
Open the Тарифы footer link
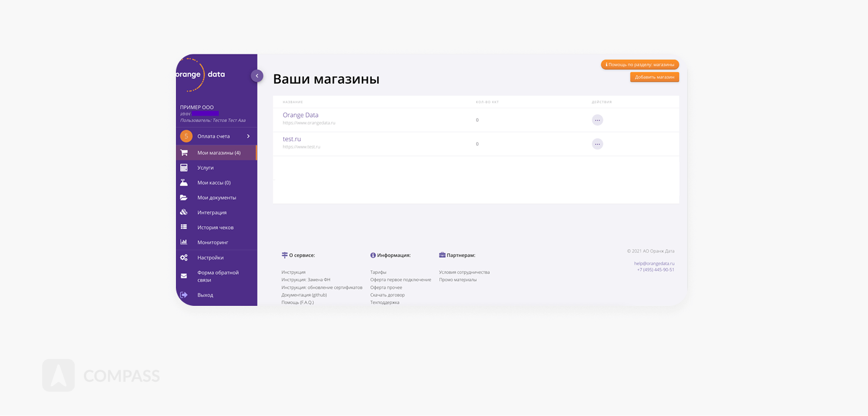point(378,272)
